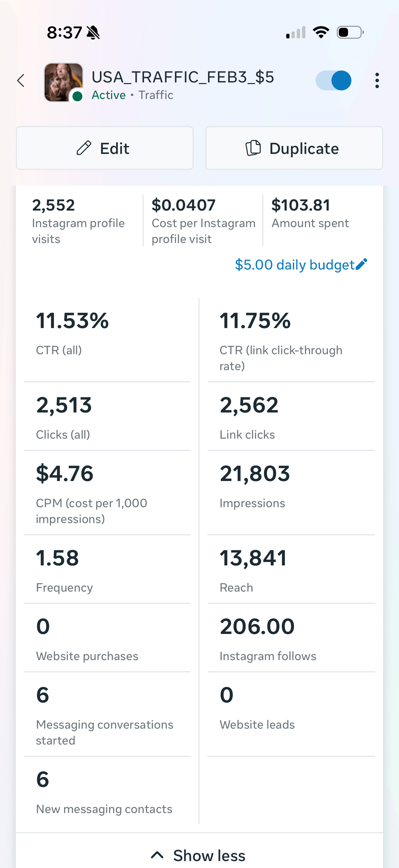
Task: Tap the Wi-Fi icon in the status bar
Action: pos(321,32)
